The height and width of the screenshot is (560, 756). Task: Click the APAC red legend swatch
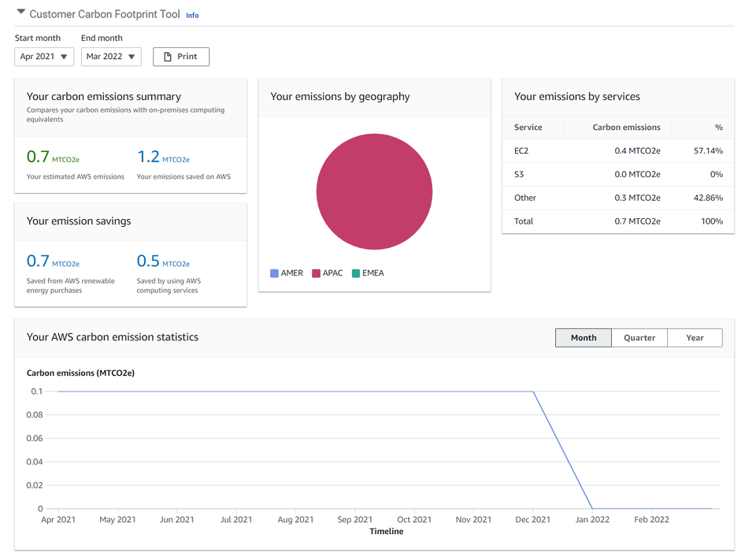point(316,273)
